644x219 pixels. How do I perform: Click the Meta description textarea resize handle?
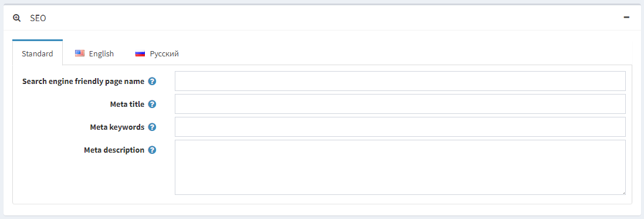click(x=623, y=192)
